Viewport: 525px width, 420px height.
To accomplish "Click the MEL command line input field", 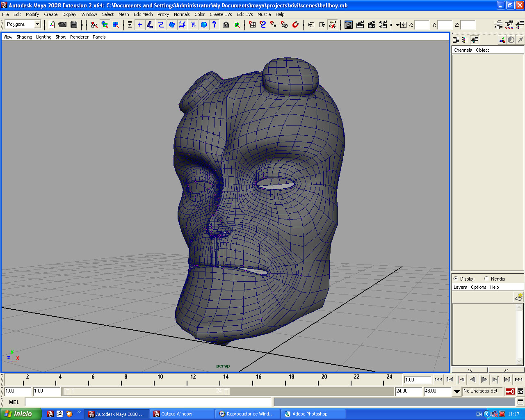I will pos(148,402).
